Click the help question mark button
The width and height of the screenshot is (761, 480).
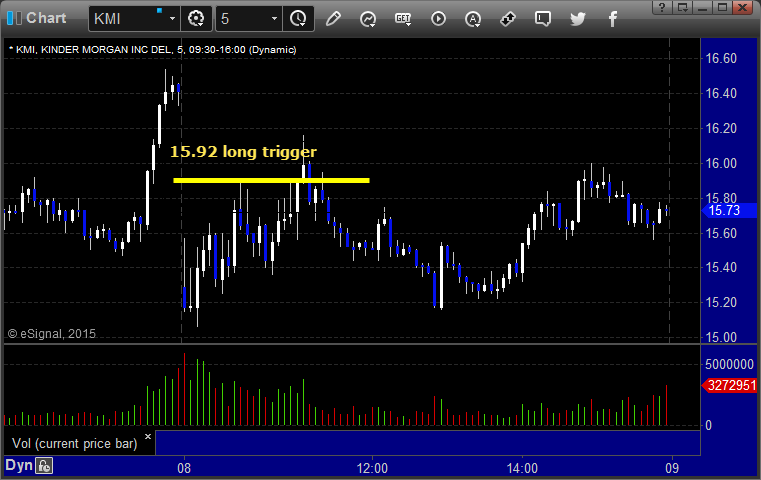coord(662,7)
